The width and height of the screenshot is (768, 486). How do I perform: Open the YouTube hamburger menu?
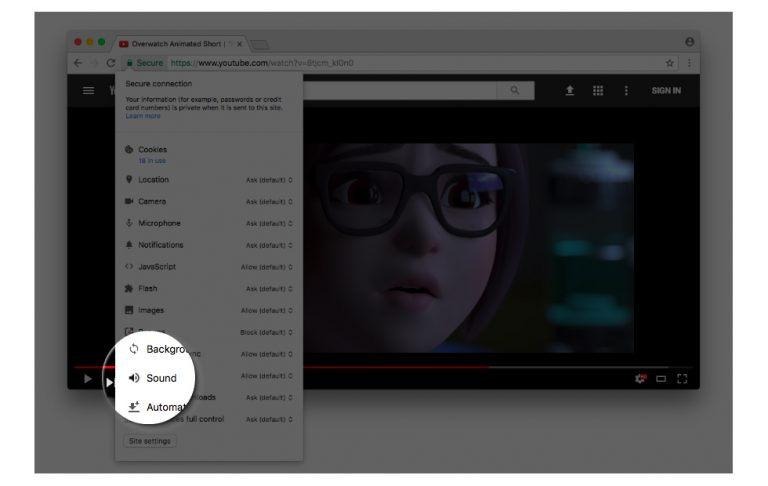(88, 91)
